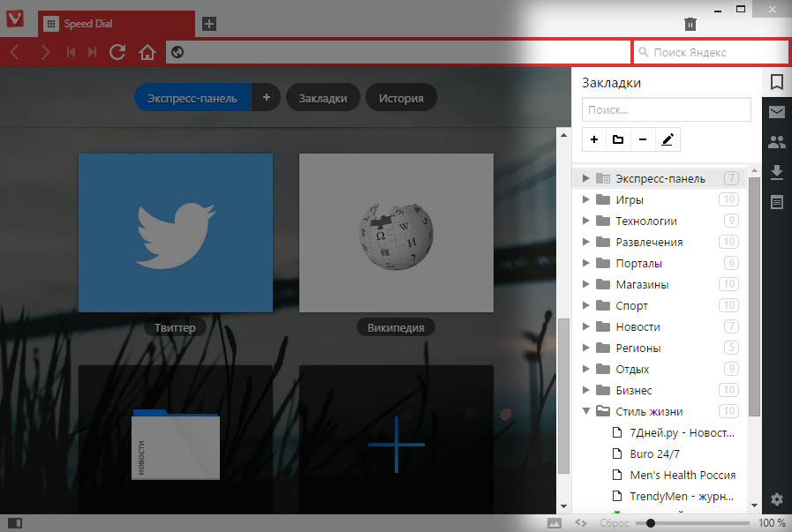Select the Бизнес folder label
Viewport: 792px width, 532px height.
click(x=634, y=391)
